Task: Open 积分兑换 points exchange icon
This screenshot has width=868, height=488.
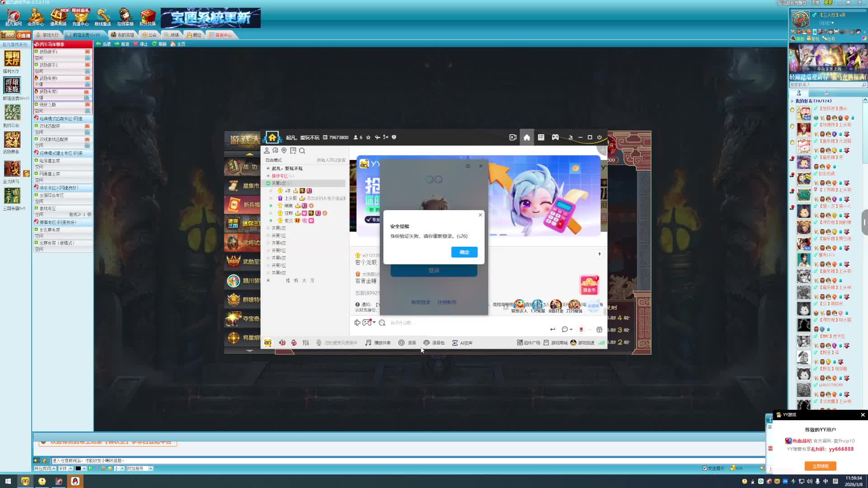Action: coord(147,17)
